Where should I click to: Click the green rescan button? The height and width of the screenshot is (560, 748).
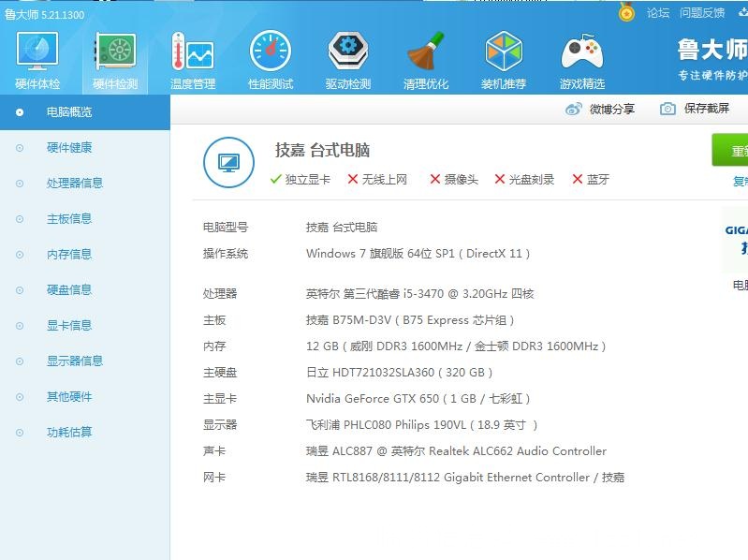(x=730, y=150)
